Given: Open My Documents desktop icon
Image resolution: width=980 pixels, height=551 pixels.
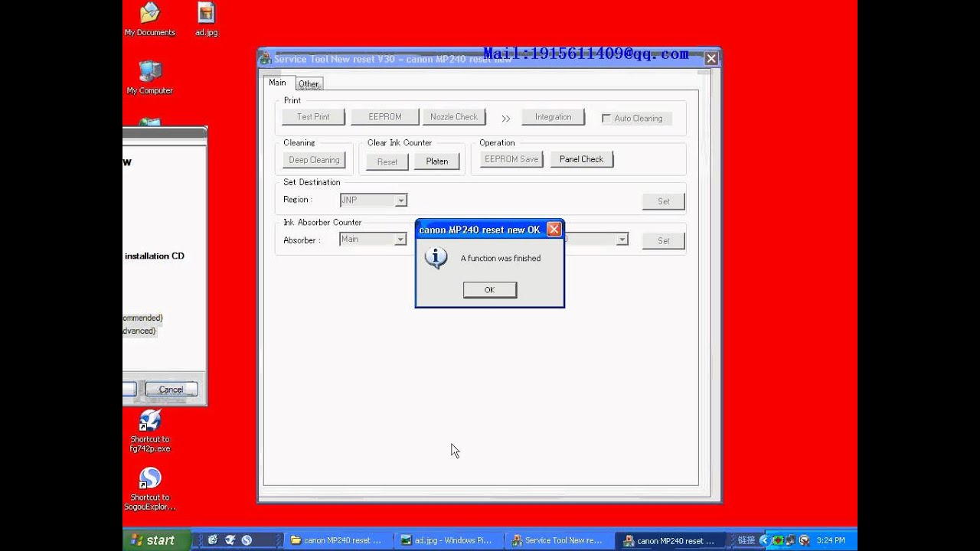Looking at the screenshot, I should [x=150, y=20].
